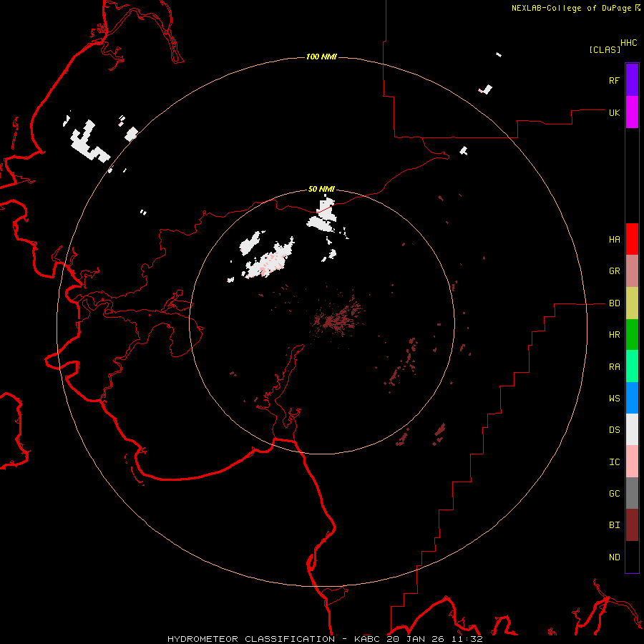Screen dimensions: 644x644
Task: Click the HR green legend swatch
Action: coord(632,335)
